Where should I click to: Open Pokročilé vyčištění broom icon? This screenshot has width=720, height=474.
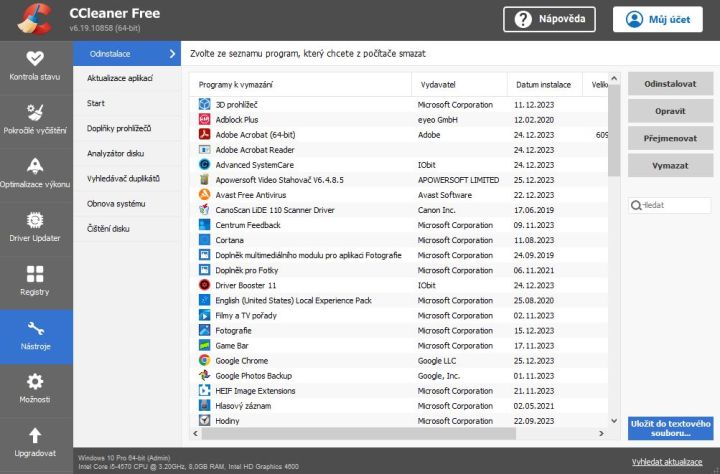(35, 113)
